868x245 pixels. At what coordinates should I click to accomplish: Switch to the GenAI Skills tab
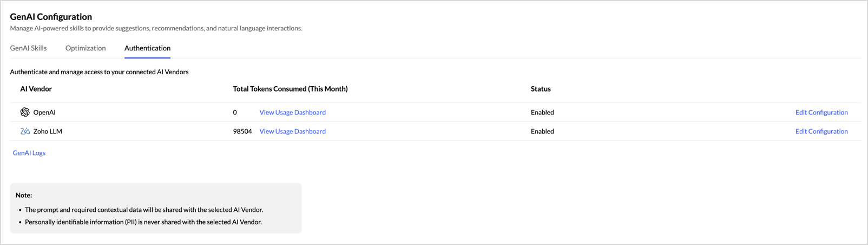coord(28,48)
